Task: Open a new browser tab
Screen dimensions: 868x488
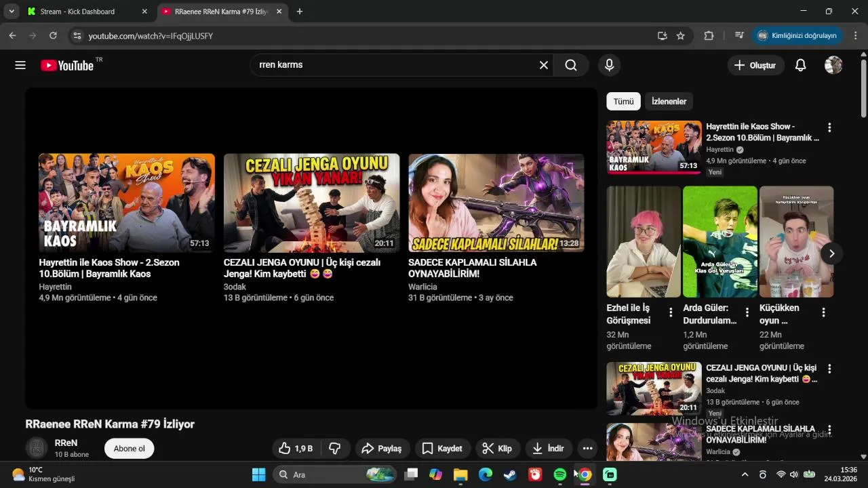Action: [300, 12]
